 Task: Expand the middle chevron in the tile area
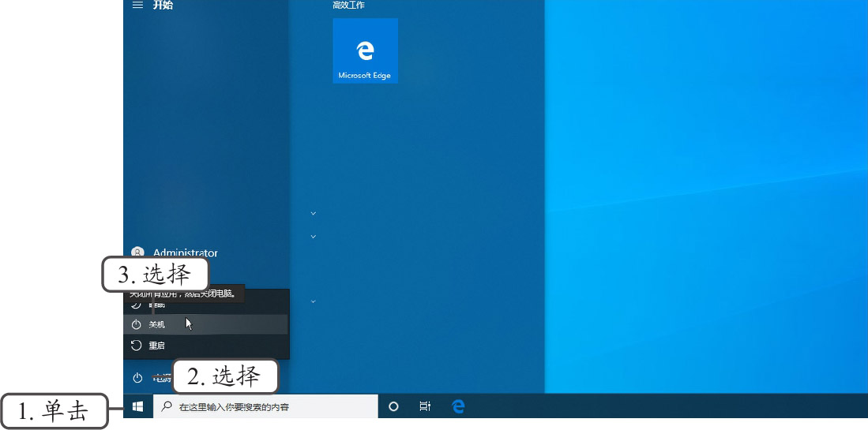(x=314, y=236)
